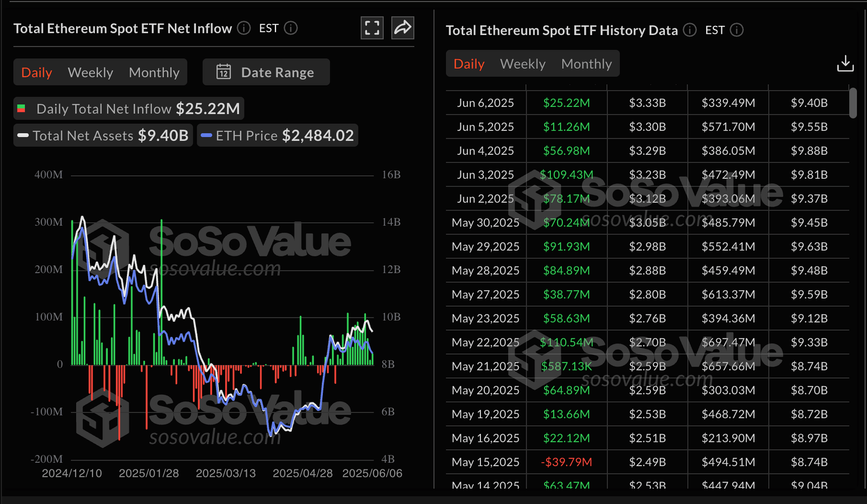867x504 pixels.
Task: Click the fullscreen expand chart icon
Action: [372, 28]
